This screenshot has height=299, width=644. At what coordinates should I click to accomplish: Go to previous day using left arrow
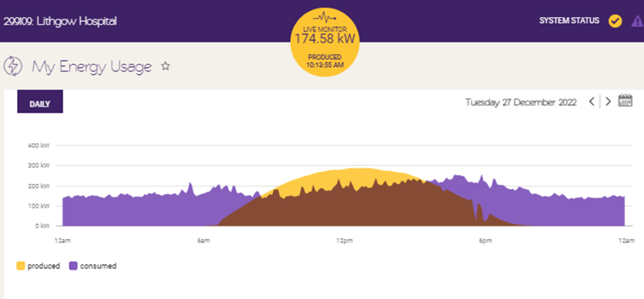[x=591, y=101]
